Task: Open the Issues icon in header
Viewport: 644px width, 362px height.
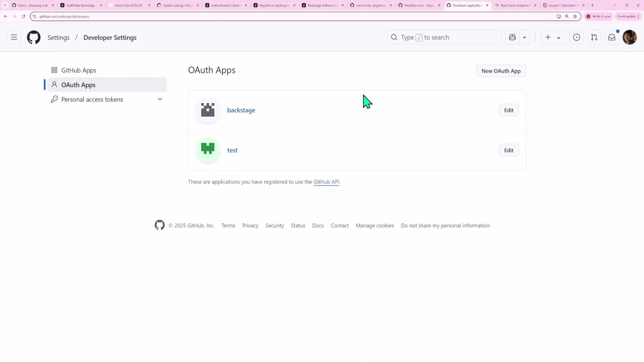Action: tap(577, 37)
